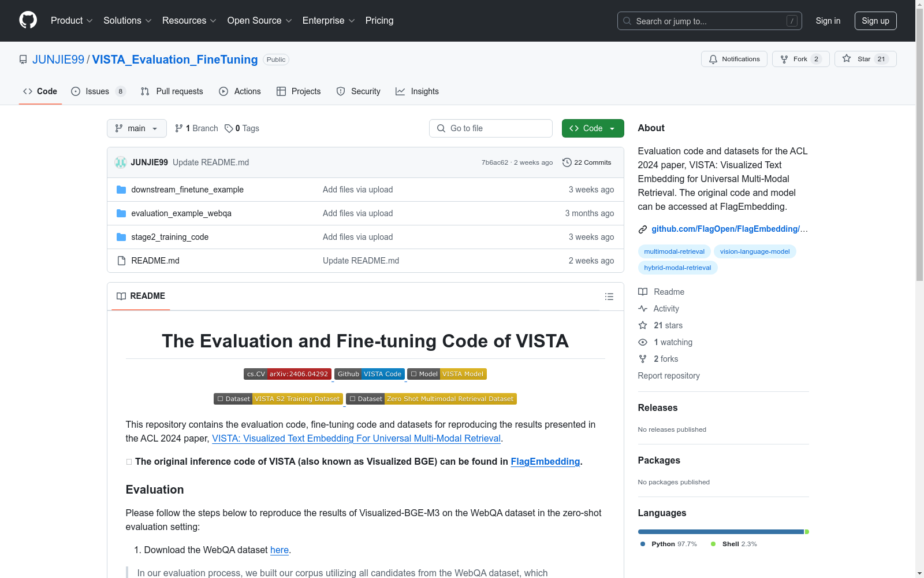Screen dimensions: 924x578
Task: Open commit history clock icon
Action: (x=567, y=162)
